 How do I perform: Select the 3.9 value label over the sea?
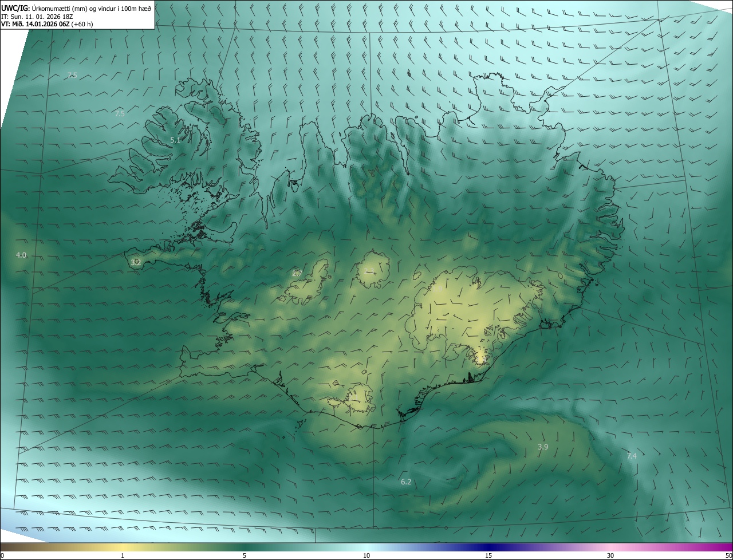[x=543, y=447]
